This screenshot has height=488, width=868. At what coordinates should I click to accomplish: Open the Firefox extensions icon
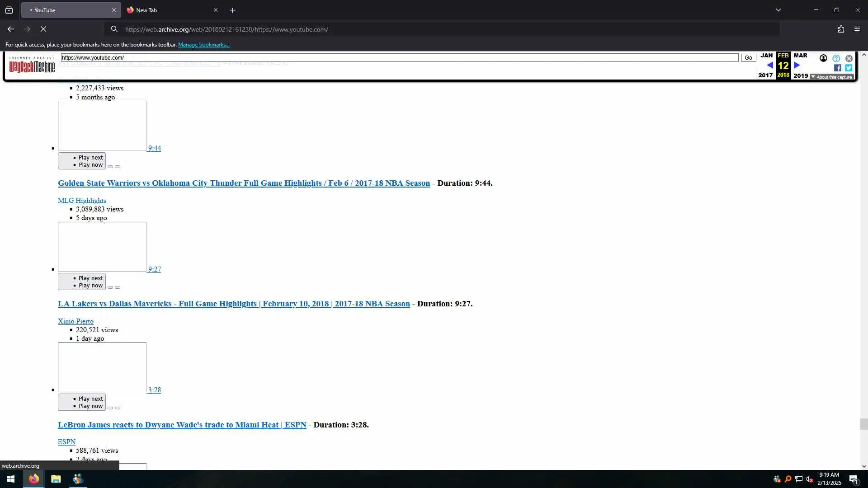click(x=841, y=29)
